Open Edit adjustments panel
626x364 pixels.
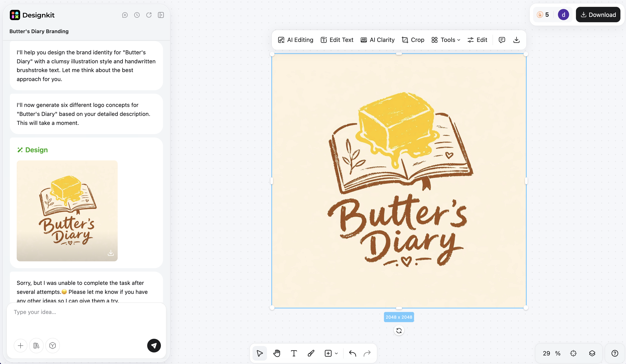(477, 40)
